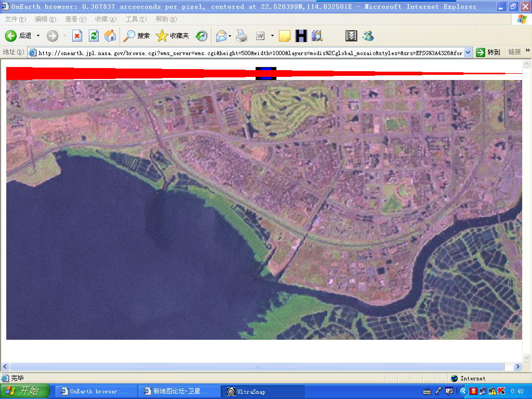This screenshot has height=399, width=532.
Task: Open the History toolbar icon
Action: pyautogui.click(x=202, y=36)
